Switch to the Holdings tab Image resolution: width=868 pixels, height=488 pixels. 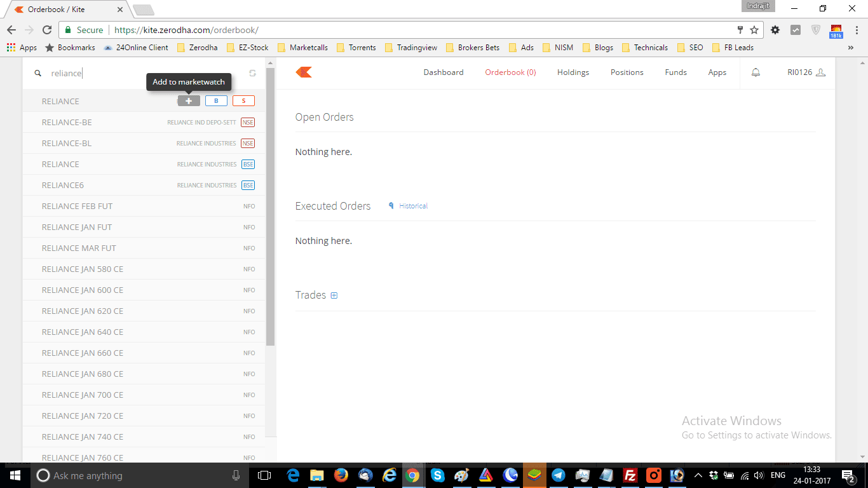573,72
